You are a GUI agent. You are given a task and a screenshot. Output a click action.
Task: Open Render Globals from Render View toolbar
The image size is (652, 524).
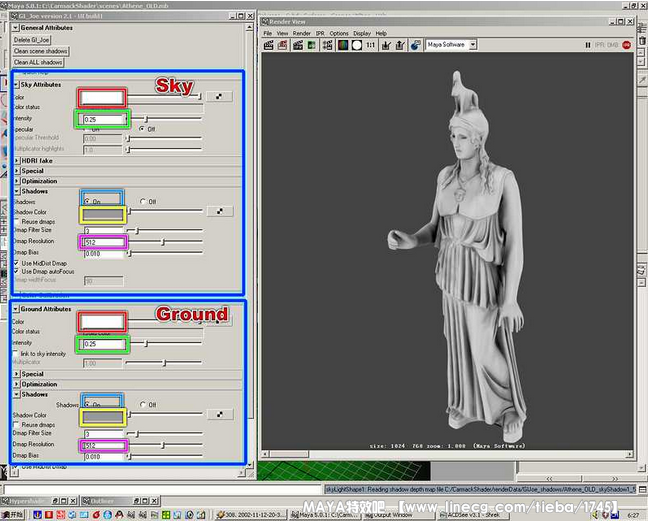pyautogui.click(x=328, y=45)
